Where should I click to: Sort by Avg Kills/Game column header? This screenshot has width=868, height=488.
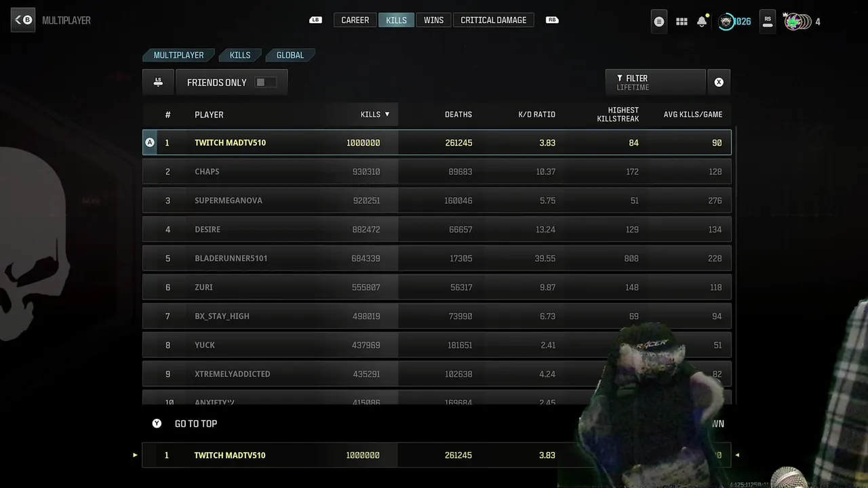[693, 115]
